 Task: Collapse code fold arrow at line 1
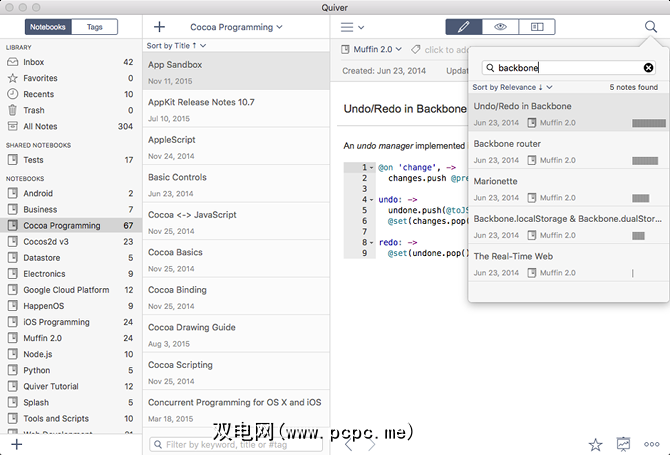coord(371,167)
